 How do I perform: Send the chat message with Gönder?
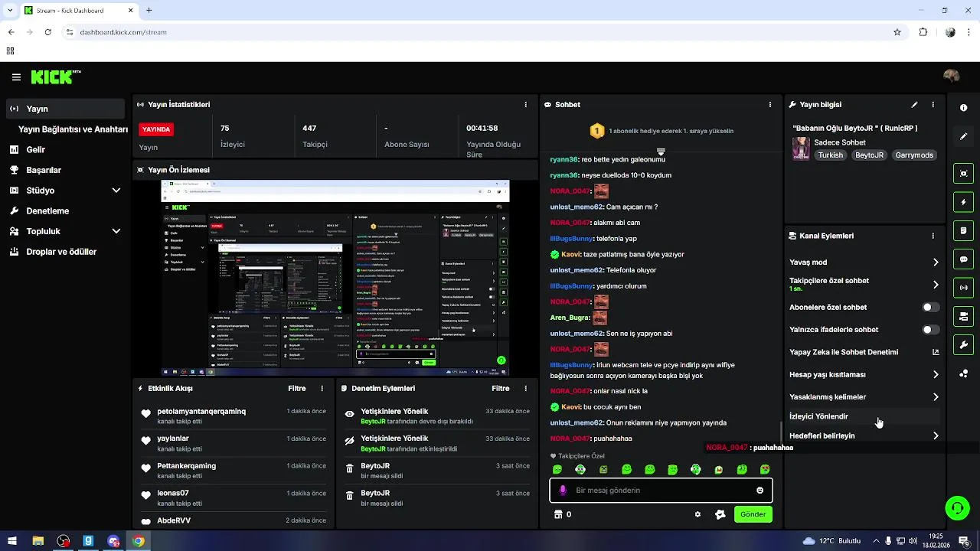click(x=753, y=514)
